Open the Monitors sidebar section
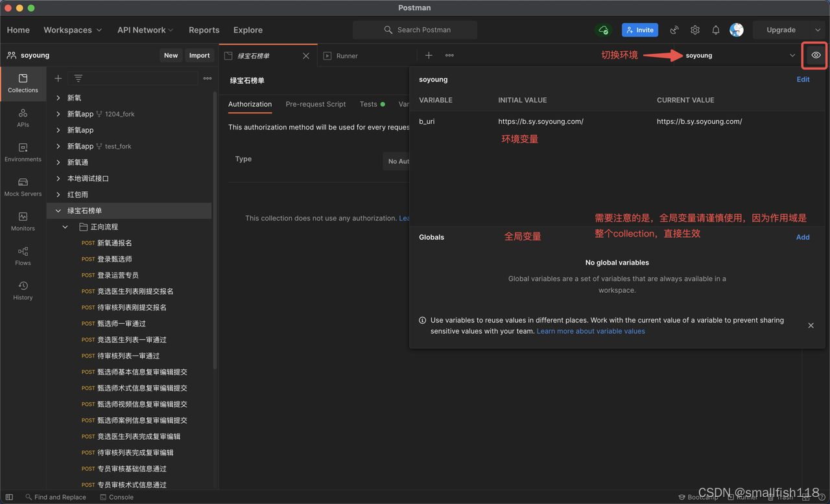This screenshot has height=504, width=830. pyautogui.click(x=23, y=222)
